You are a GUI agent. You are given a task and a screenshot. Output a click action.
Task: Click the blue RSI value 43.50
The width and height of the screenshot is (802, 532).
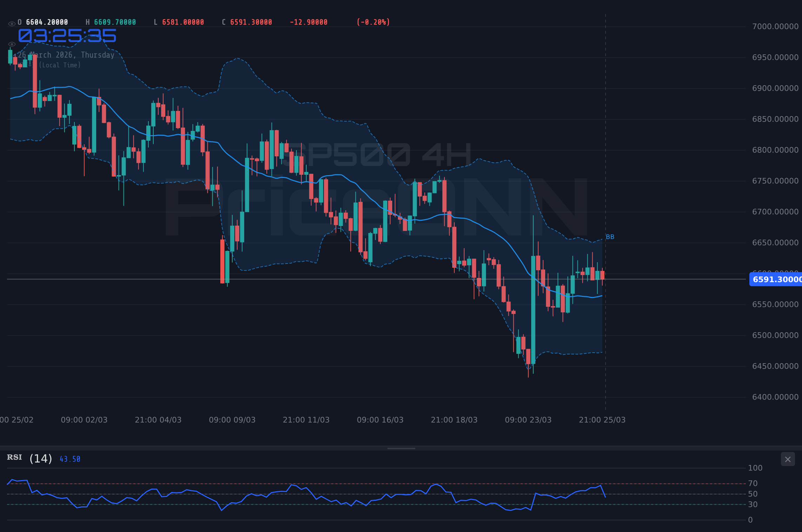coord(70,459)
